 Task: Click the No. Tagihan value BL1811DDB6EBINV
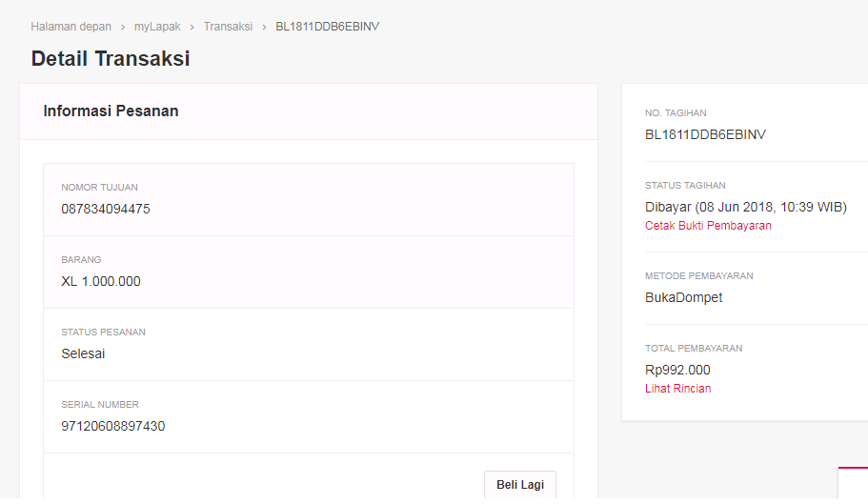pyautogui.click(x=705, y=135)
